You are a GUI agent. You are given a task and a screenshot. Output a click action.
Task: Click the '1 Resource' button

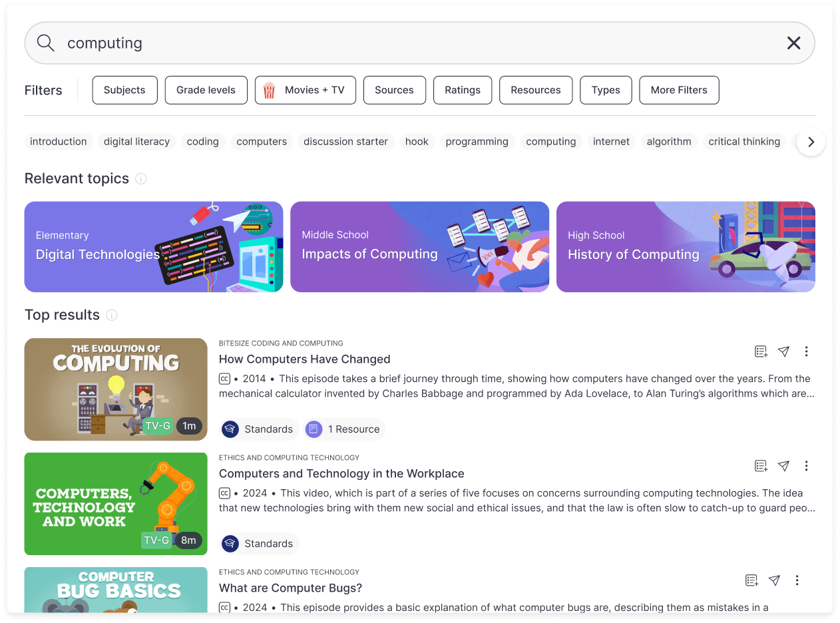click(344, 429)
